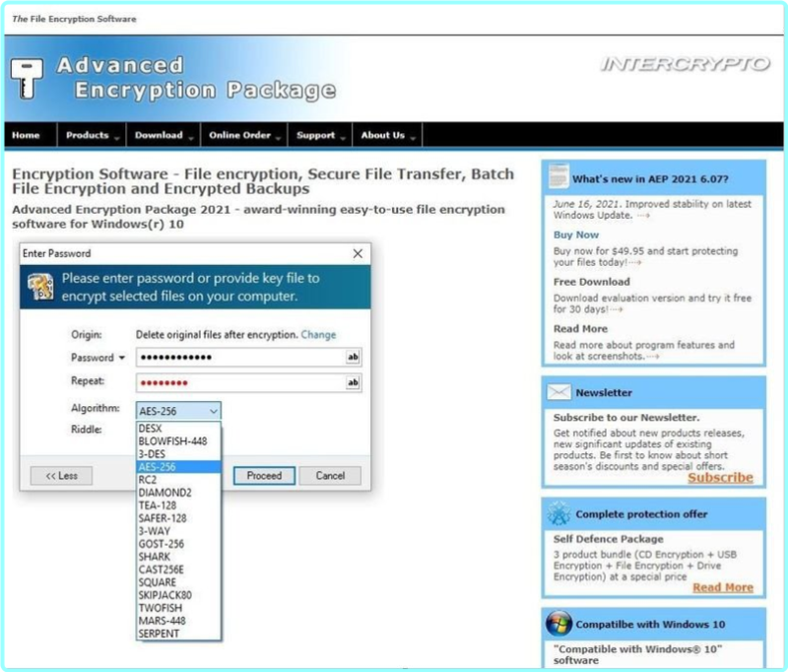The image size is (788, 672).
Task: Open the Support menu
Action: [320, 135]
